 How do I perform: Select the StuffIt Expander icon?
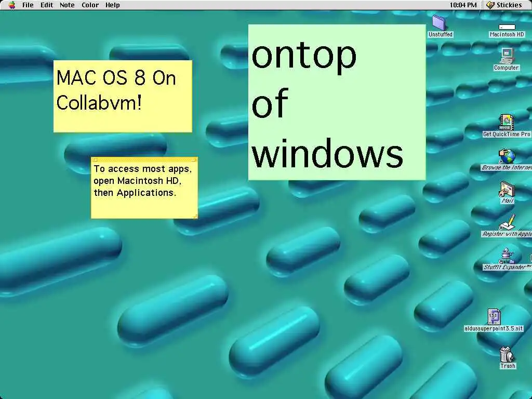pos(507,256)
